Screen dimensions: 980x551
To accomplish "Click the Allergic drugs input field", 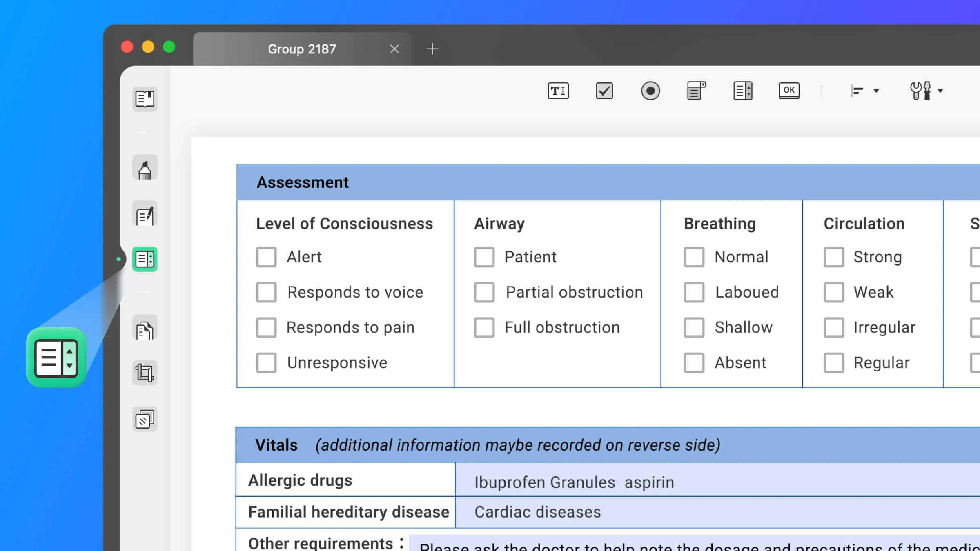I will (707, 480).
